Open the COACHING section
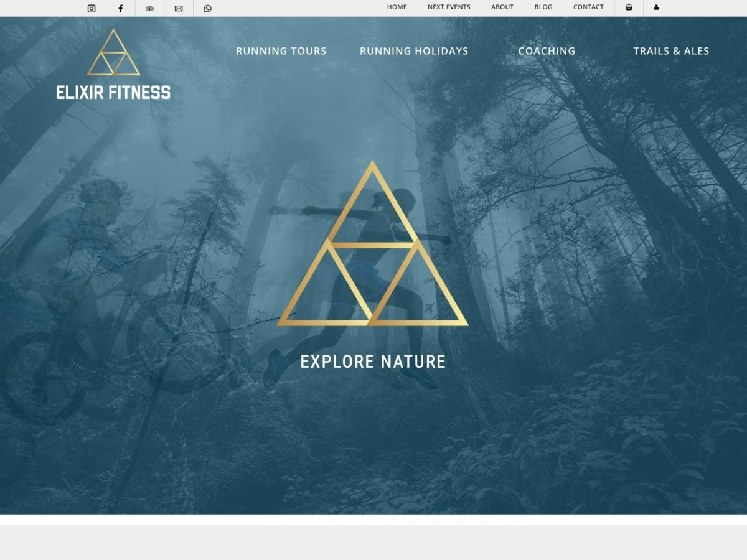Screen dimensions: 747x560 click(x=547, y=51)
